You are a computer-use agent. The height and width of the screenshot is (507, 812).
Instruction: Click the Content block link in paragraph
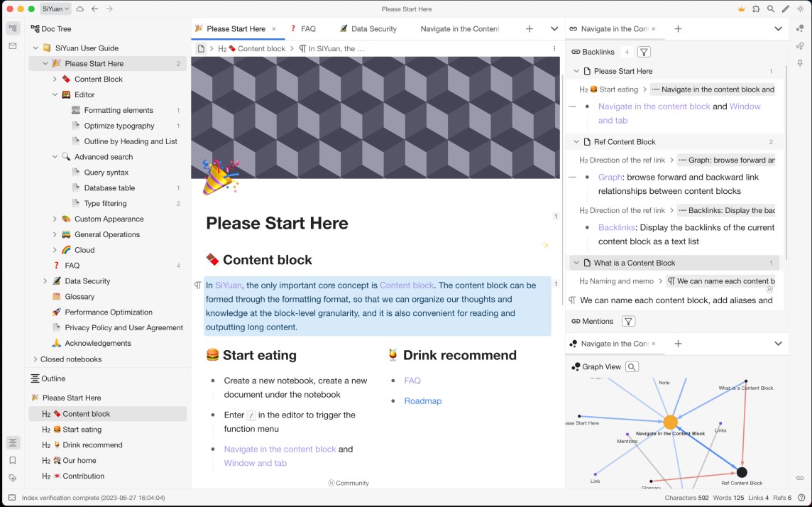coord(406,285)
